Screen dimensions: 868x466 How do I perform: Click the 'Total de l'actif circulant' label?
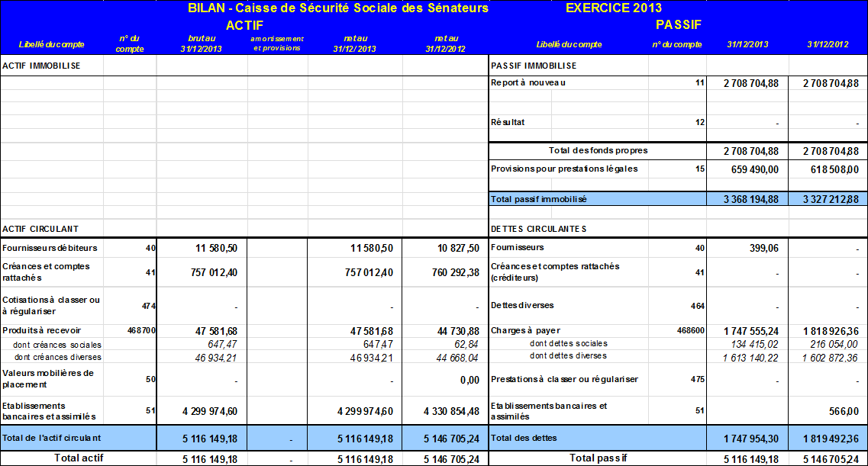point(51,438)
